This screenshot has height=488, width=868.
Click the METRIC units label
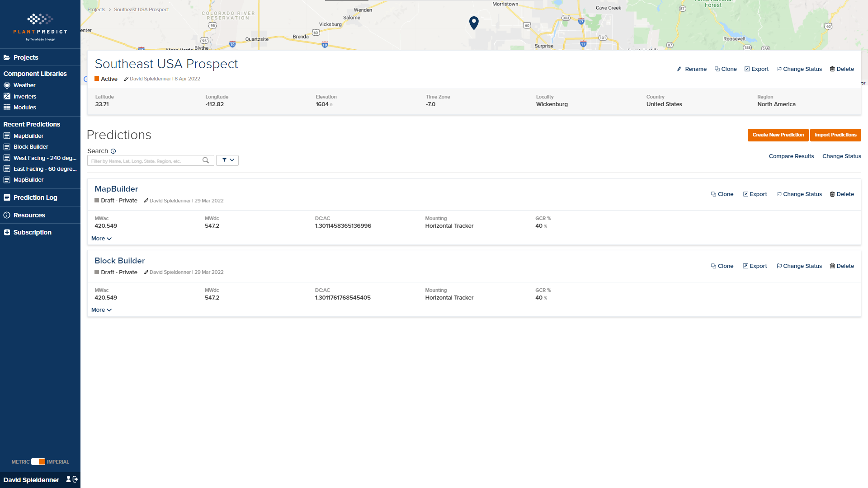(x=20, y=462)
